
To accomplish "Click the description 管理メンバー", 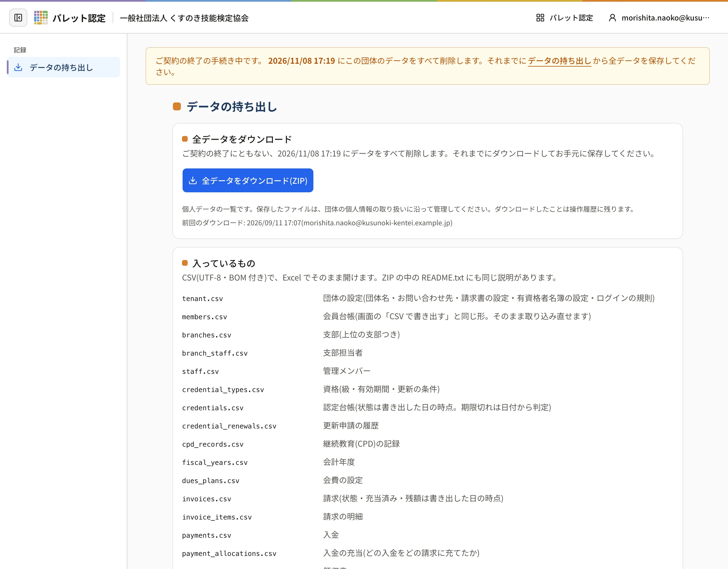I will tap(347, 371).
